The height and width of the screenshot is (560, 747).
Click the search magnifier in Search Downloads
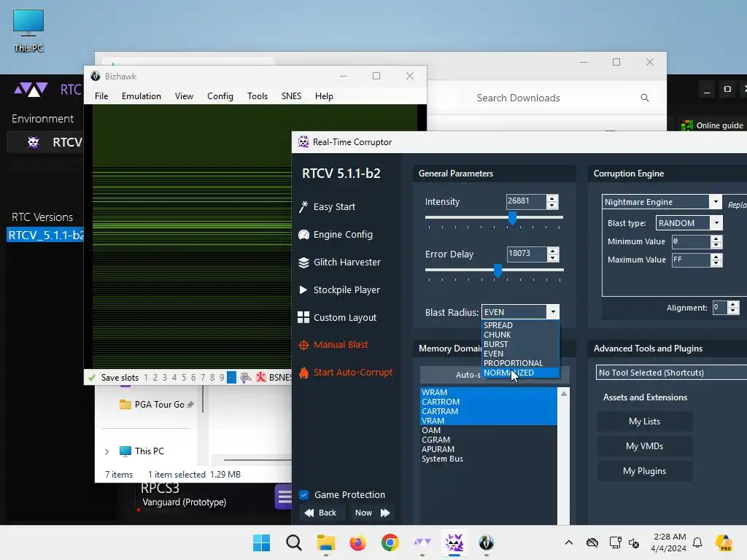(645, 98)
